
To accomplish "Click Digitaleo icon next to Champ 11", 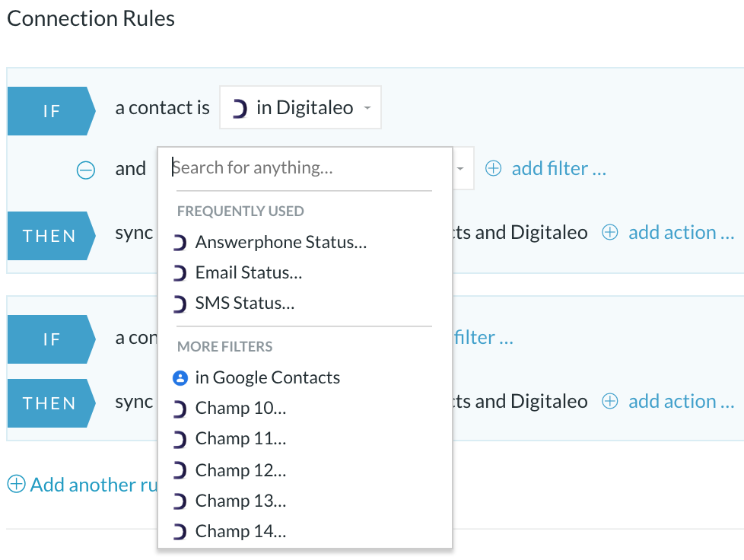I will coord(180,440).
